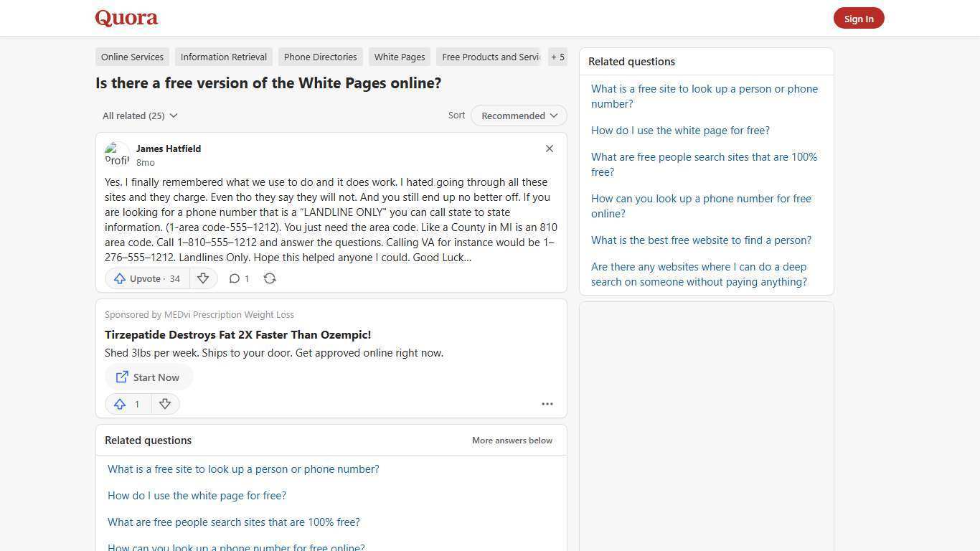Toggle downvote on James Hatfield's answer
Image resolution: width=980 pixels, height=551 pixels.
pyautogui.click(x=203, y=278)
